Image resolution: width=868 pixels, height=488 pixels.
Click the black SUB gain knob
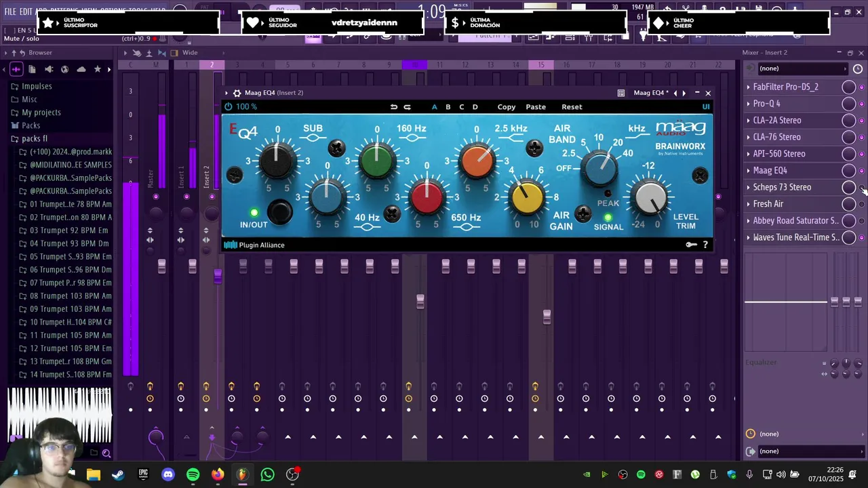click(277, 160)
